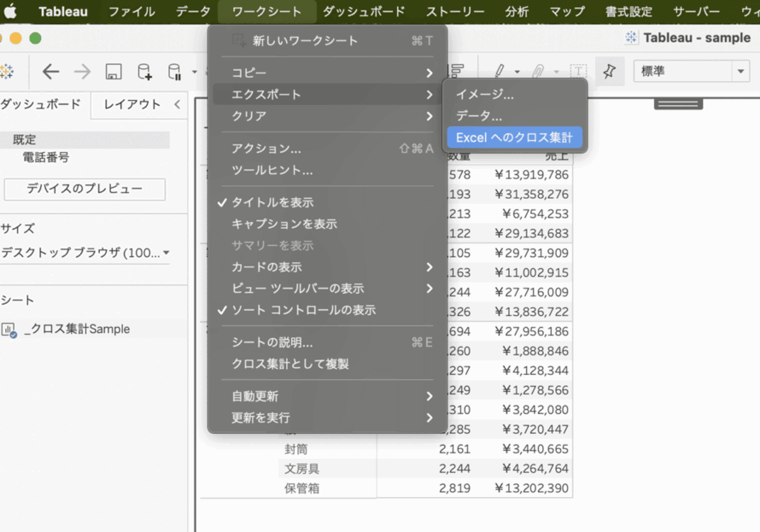Pause auto updates on data source icon
This screenshot has height=532, width=760.
[174, 72]
